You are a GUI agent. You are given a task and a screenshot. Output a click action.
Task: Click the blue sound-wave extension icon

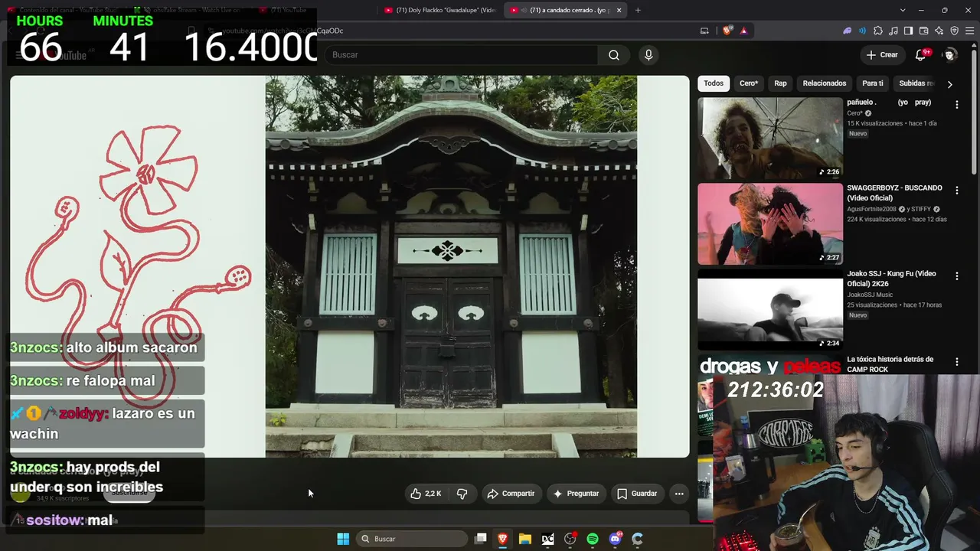click(862, 31)
